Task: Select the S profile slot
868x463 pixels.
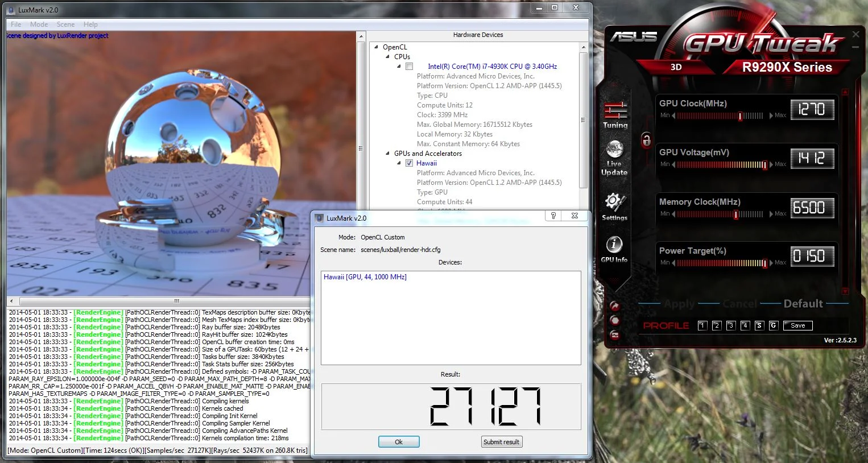Action: (759, 325)
